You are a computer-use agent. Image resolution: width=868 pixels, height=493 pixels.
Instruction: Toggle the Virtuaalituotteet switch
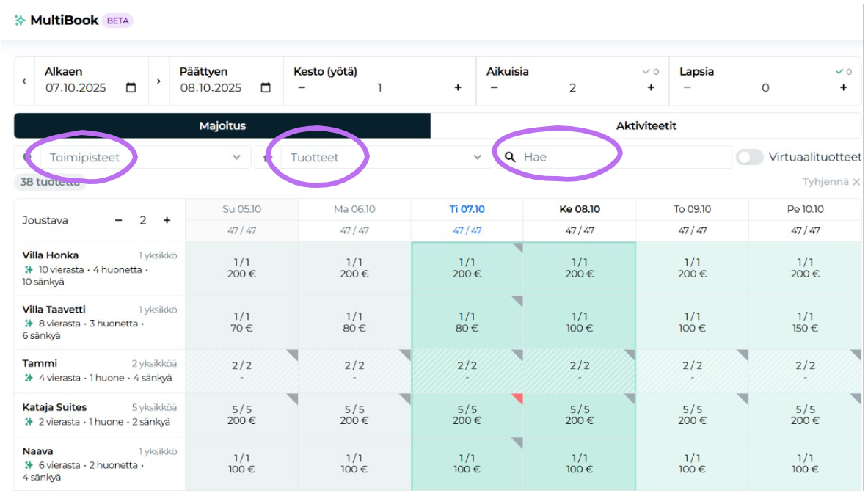(x=750, y=157)
